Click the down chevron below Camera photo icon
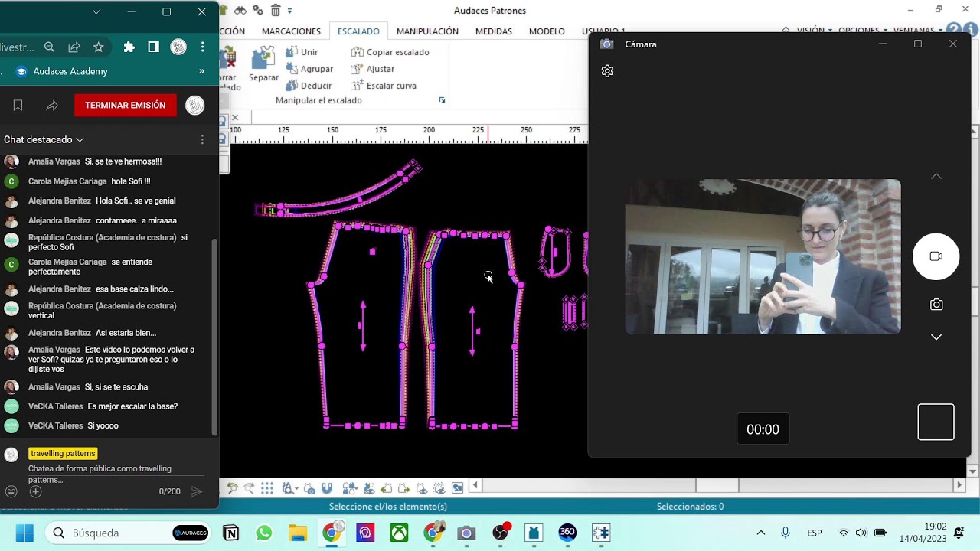This screenshot has width=980, height=551. coord(936,337)
